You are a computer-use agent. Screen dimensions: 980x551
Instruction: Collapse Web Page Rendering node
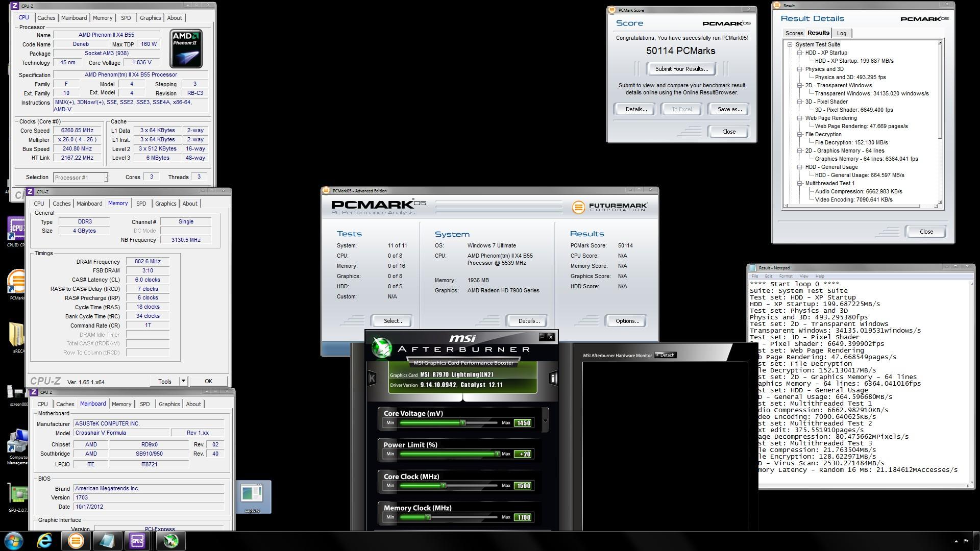(800, 118)
